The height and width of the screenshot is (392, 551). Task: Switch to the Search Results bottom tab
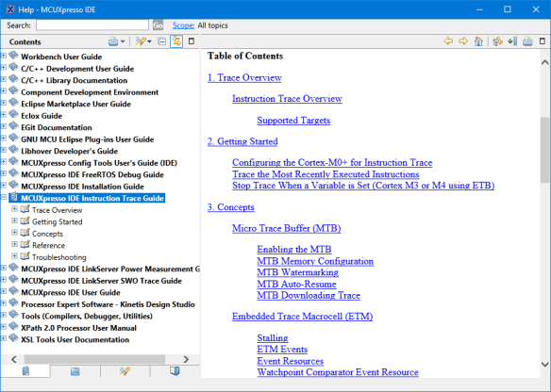pyautogui.click(x=125, y=371)
